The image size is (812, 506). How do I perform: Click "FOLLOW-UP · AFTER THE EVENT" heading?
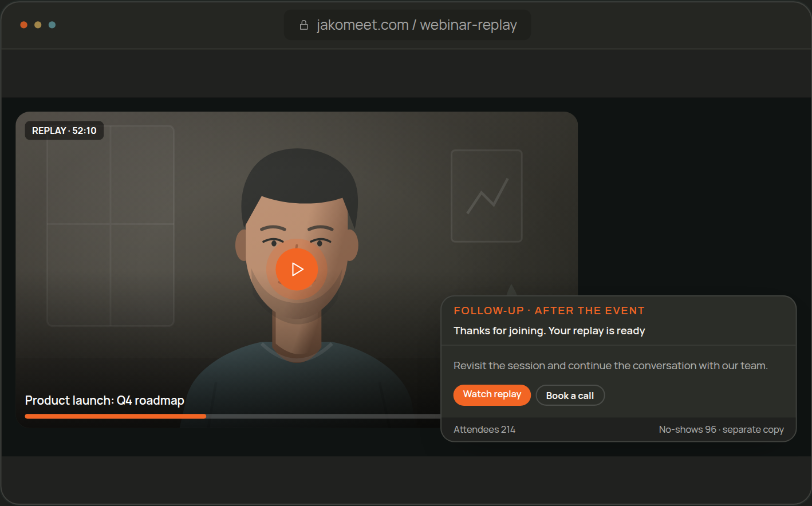click(549, 311)
